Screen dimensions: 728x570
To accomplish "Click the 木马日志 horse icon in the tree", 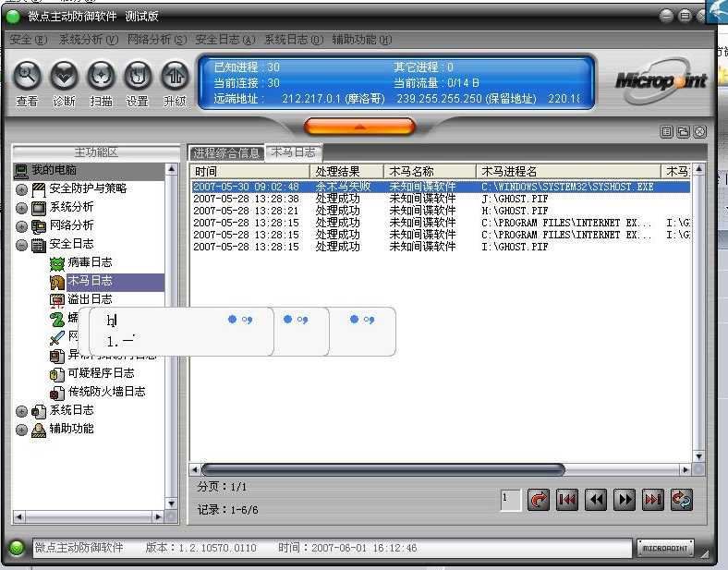I will [56, 282].
